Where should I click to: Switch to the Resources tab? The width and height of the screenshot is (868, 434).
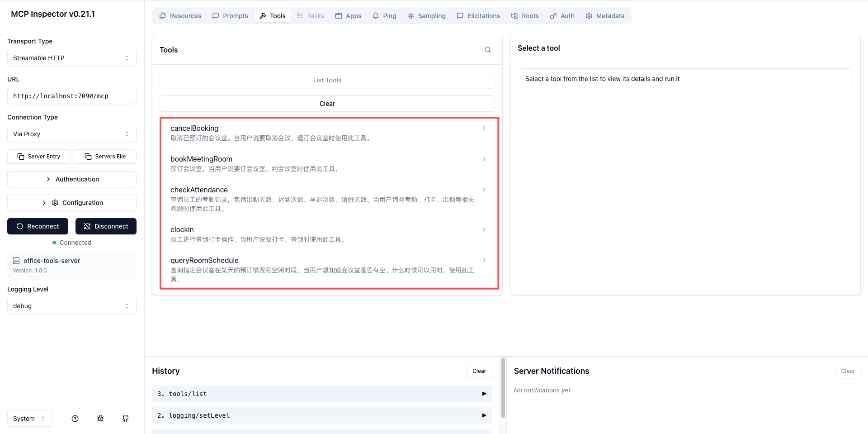[180, 16]
